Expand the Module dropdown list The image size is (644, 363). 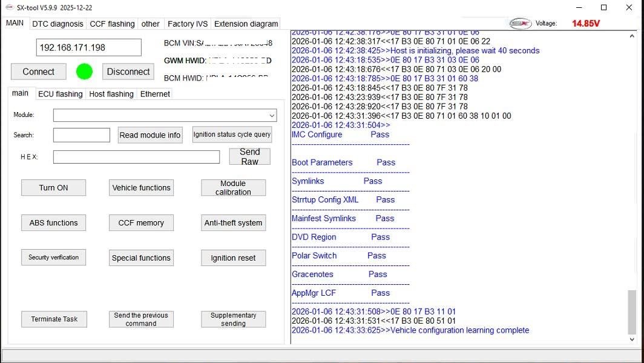(x=271, y=115)
